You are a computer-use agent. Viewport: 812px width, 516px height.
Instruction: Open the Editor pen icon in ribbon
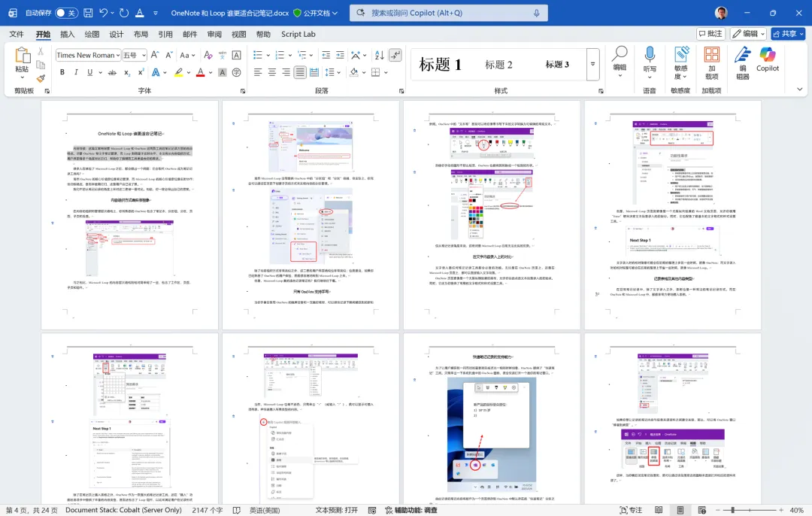pos(743,56)
